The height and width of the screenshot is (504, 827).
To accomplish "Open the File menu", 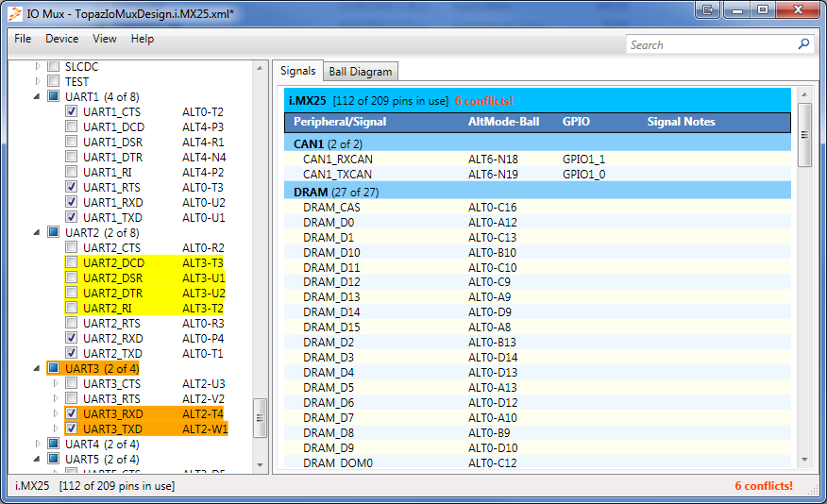I will [x=23, y=39].
